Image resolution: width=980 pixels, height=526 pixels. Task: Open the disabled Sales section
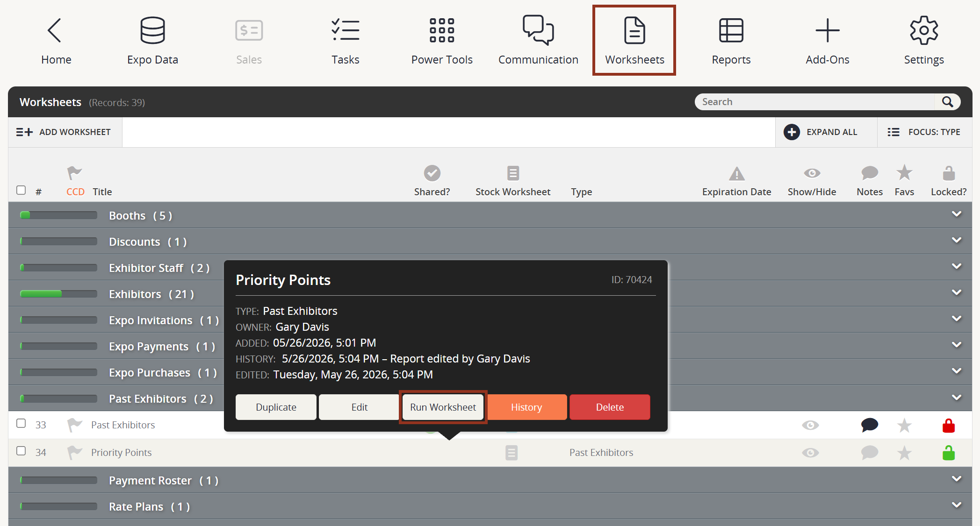(249, 41)
